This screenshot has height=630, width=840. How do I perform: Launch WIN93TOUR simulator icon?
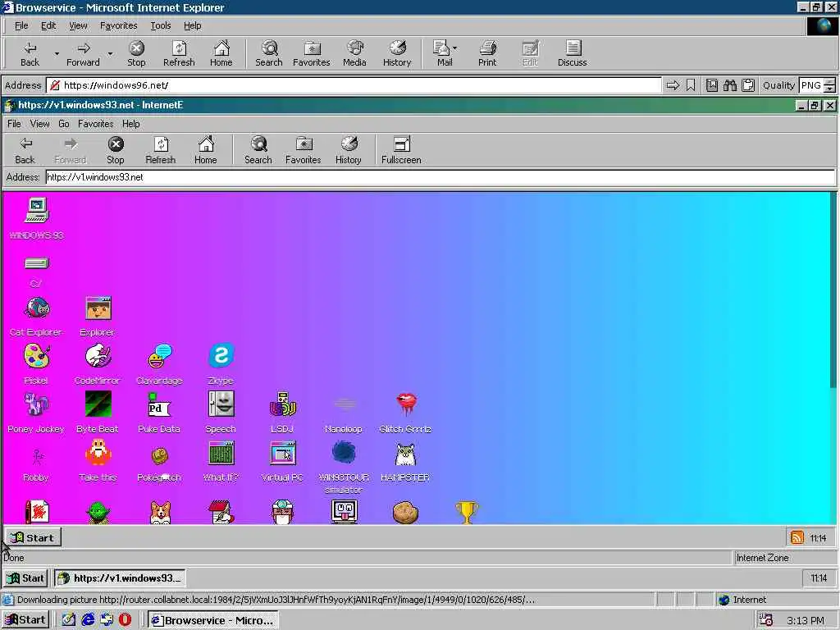(344, 453)
